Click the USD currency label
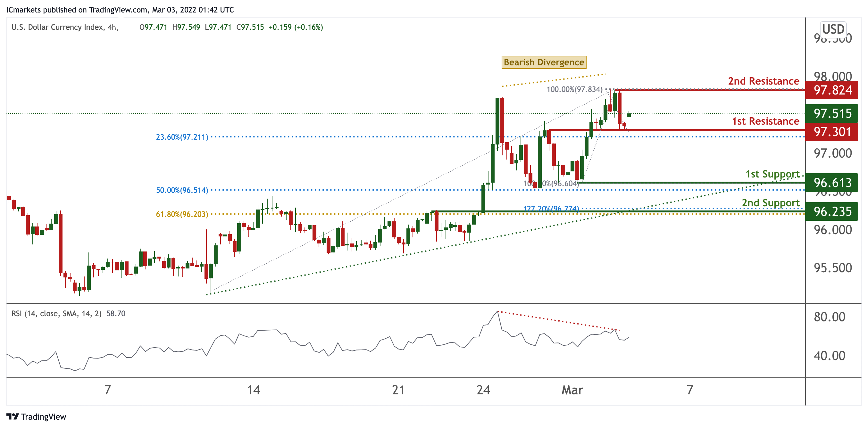868x428 pixels. click(833, 29)
